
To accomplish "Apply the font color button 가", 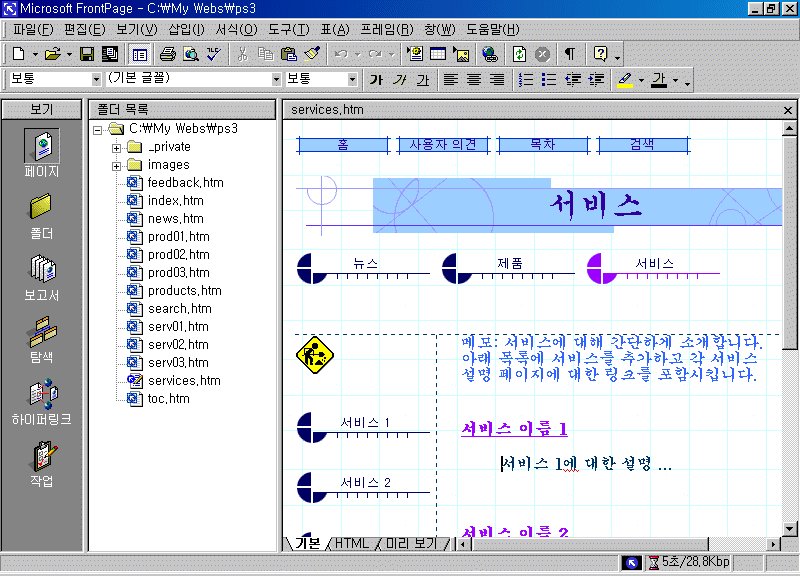I will (659, 80).
